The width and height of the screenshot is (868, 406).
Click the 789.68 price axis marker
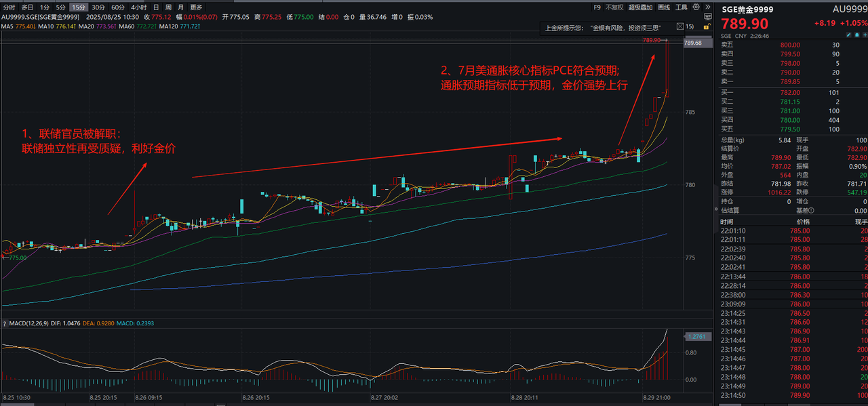pyautogui.click(x=693, y=43)
